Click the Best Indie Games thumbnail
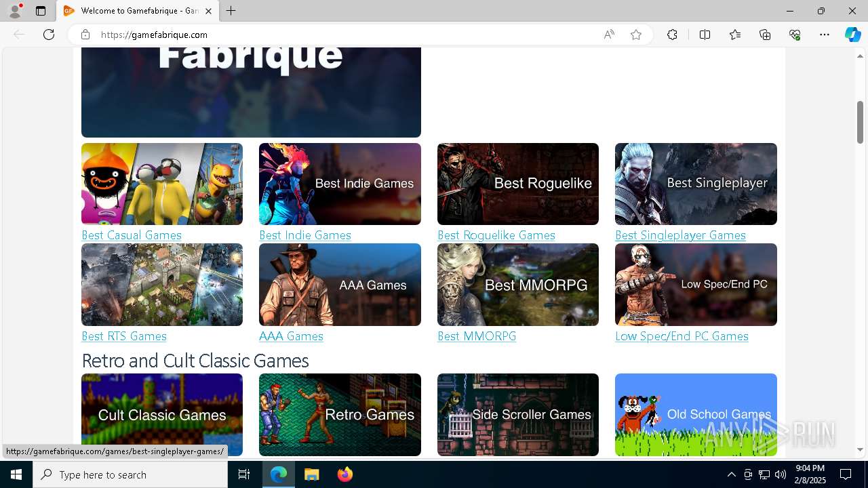868x488 pixels. pos(340,184)
